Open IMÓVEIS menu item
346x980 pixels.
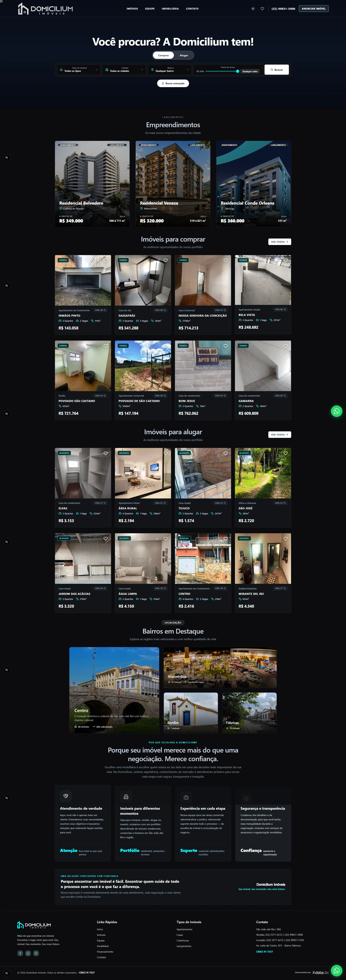pos(132,9)
